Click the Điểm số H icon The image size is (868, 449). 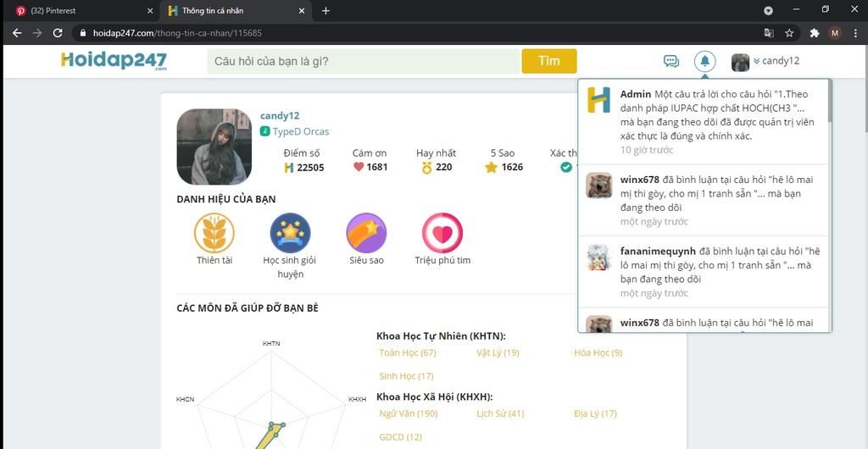[288, 168]
